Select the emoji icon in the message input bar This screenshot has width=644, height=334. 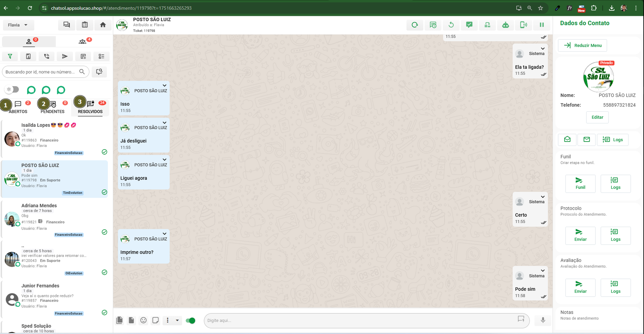pyautogui.click(x=143, y=320)
